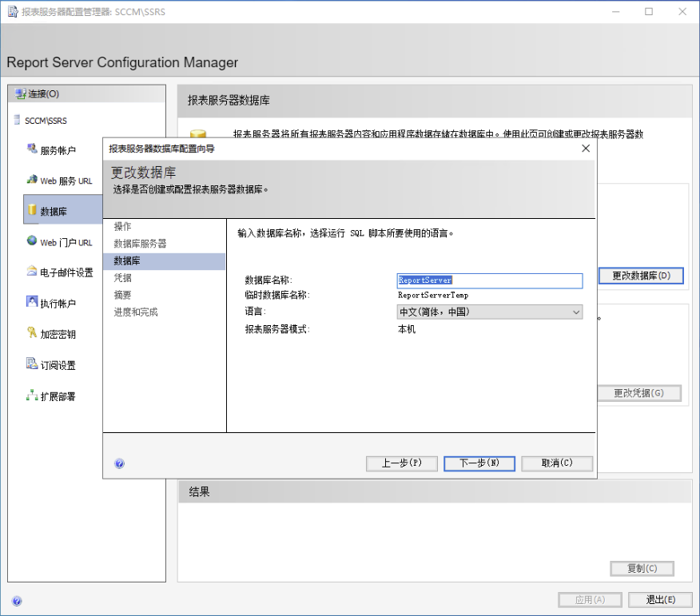Go to wizard step 摘要
Viewport: 700px width, 616px height.
point(122,295)
